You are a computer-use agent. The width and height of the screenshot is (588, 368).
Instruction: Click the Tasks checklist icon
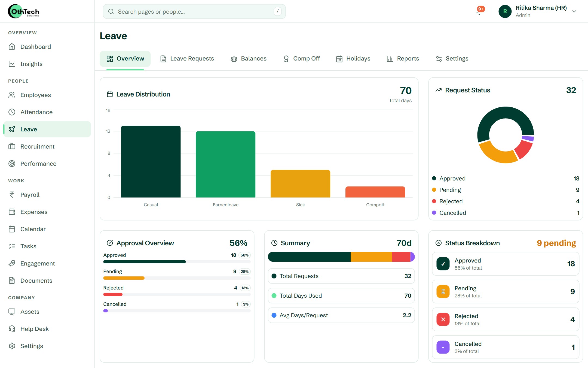click(x=12, y=246)
